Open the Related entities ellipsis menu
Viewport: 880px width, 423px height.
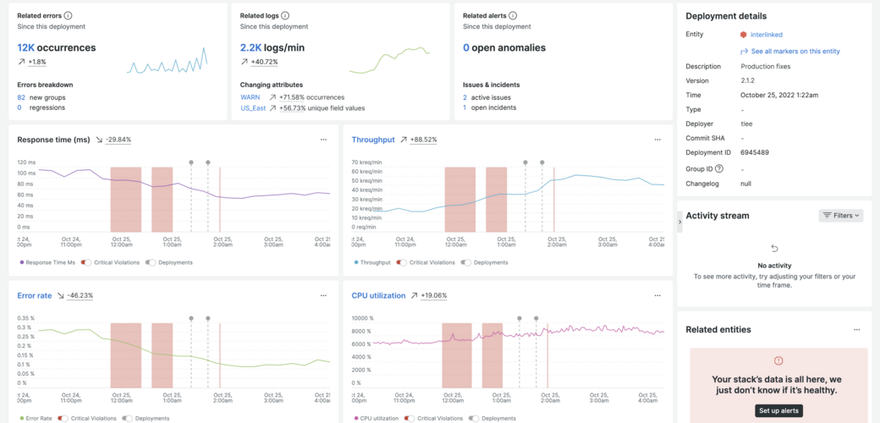[x=856, y=330]
